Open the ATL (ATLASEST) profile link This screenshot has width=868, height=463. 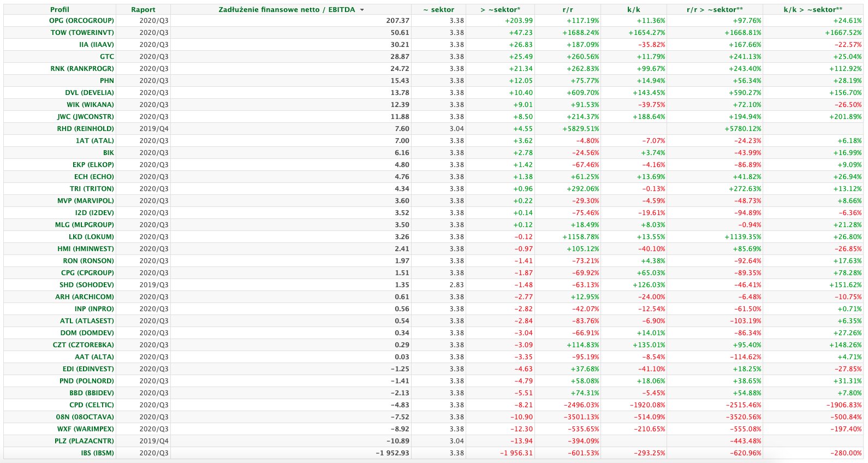tap(87, 320)
